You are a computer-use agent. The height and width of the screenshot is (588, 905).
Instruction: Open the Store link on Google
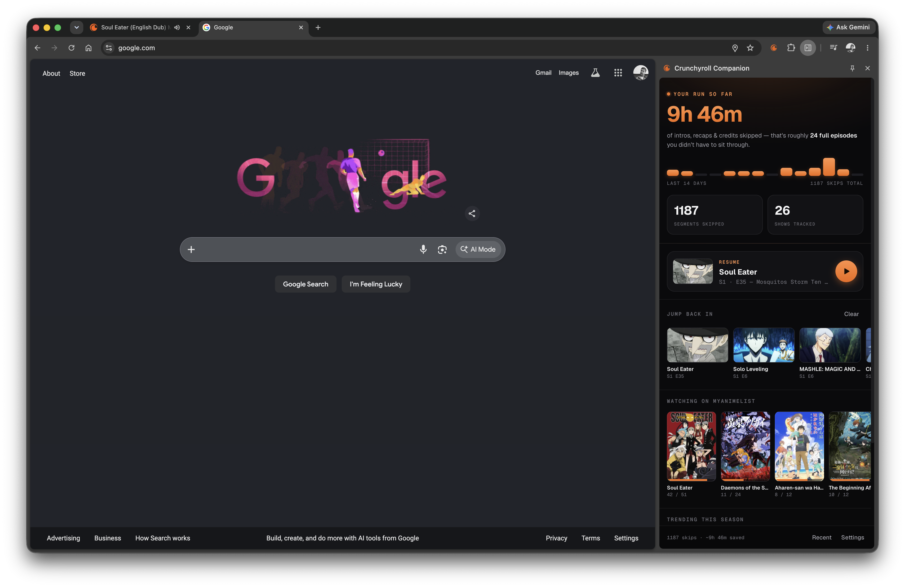(77, 73)
